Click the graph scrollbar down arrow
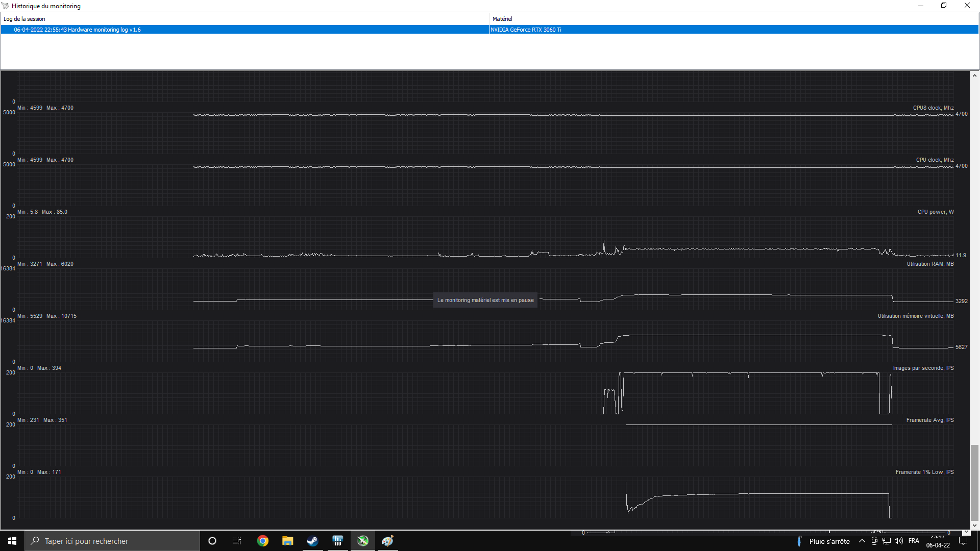The width and height of the screenshot is (980, 551). [974, 525]
